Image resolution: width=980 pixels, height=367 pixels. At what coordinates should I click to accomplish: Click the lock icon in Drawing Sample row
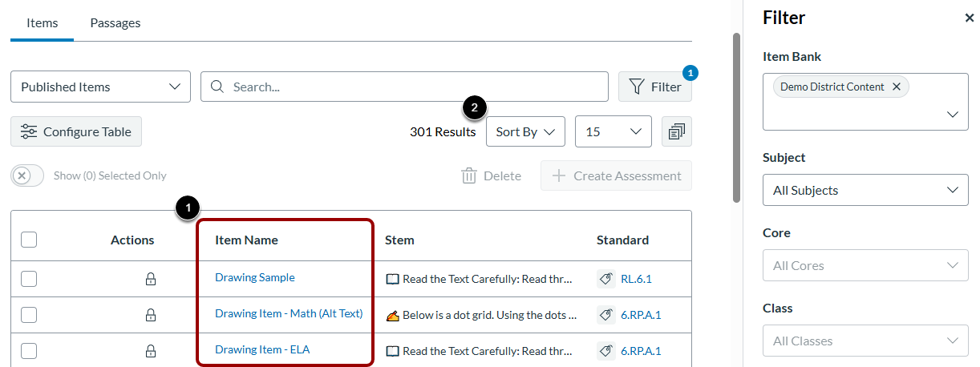click(x=150, y=279)
